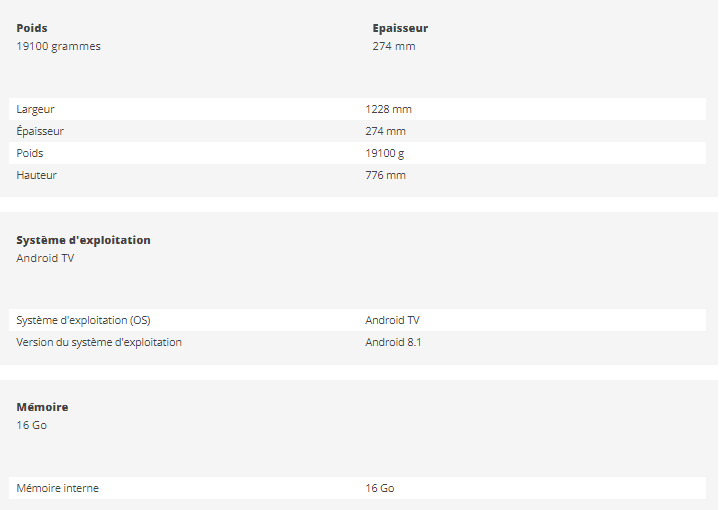719x510 pixels.
Task: Select the 19100 g value
Action: coord(384,153)
